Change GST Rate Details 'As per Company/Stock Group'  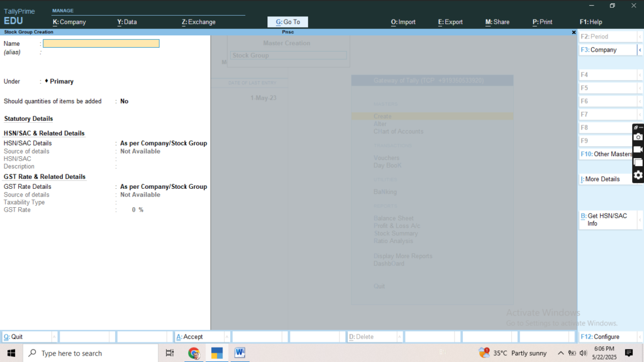click(164, 187)
